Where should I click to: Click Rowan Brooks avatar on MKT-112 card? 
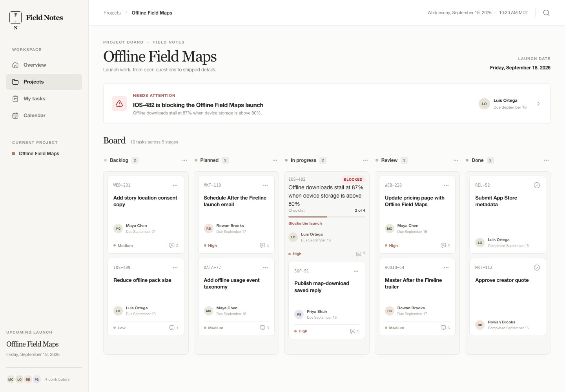point(480,325)
